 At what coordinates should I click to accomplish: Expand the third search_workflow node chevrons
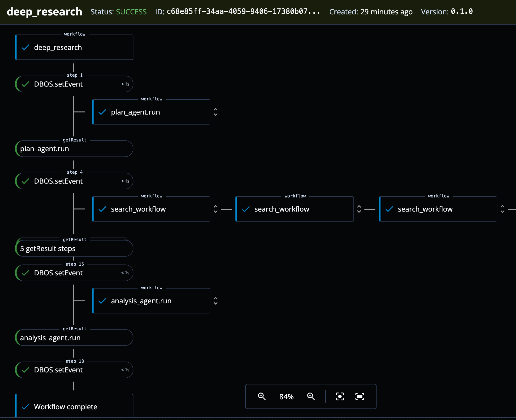click(x=502, y=209)
